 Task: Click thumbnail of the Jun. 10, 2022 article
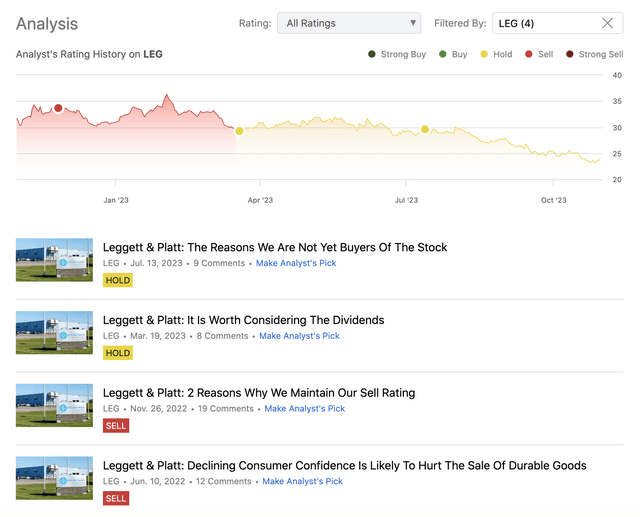(x=54, y=478)
